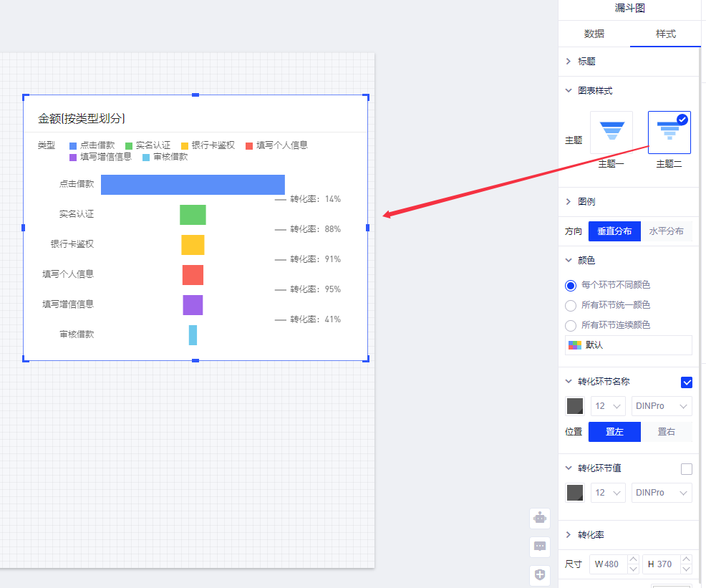706x588 pixels.
Task: Click the width W 480 input field
Action: click(x=609, y=564)
